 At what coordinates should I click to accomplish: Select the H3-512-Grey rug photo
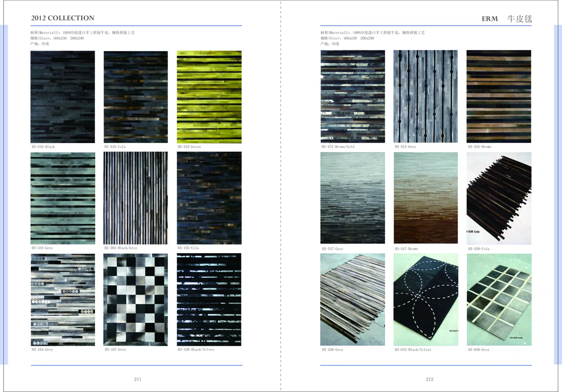[426, 96]
